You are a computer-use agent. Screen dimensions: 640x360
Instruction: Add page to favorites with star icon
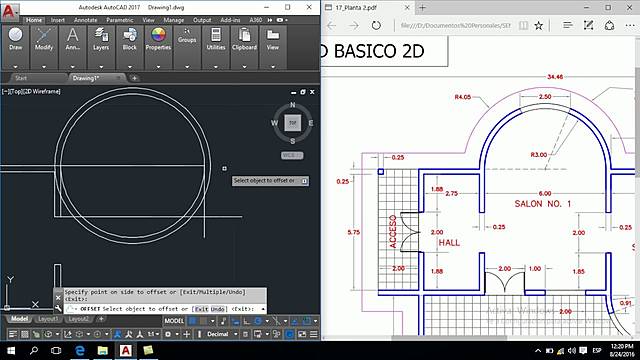click(x=539, y=25)
